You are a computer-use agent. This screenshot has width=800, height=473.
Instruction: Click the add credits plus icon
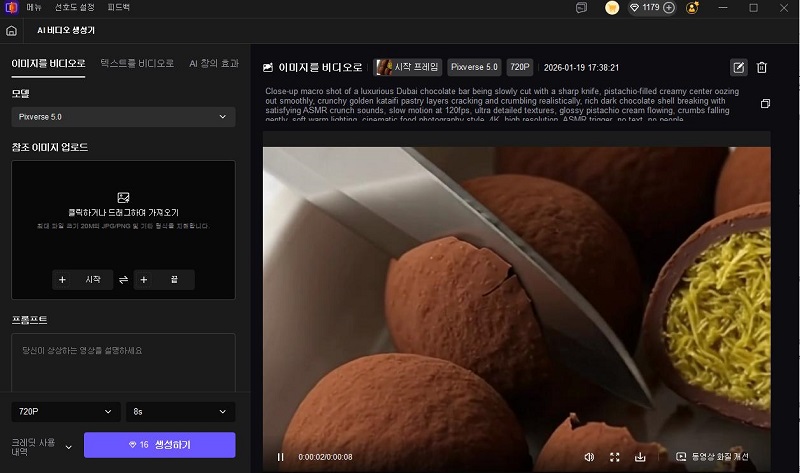669,8
